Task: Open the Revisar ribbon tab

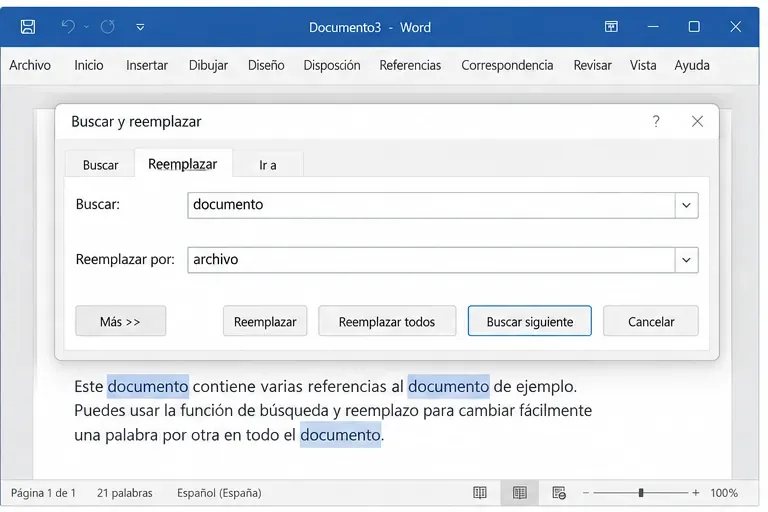Action: click(x=592, y=65)
